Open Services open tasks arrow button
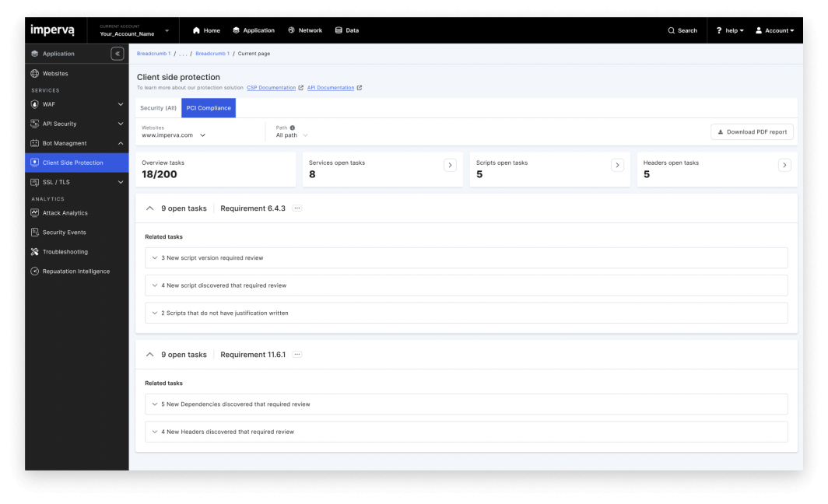This screenshot has width=828, height=504. (450, 165)
